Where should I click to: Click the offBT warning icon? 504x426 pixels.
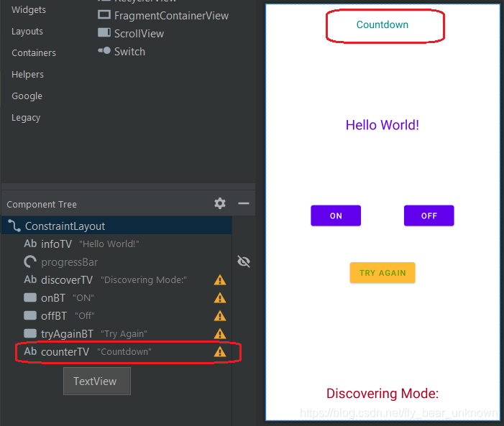pos(220,316)
